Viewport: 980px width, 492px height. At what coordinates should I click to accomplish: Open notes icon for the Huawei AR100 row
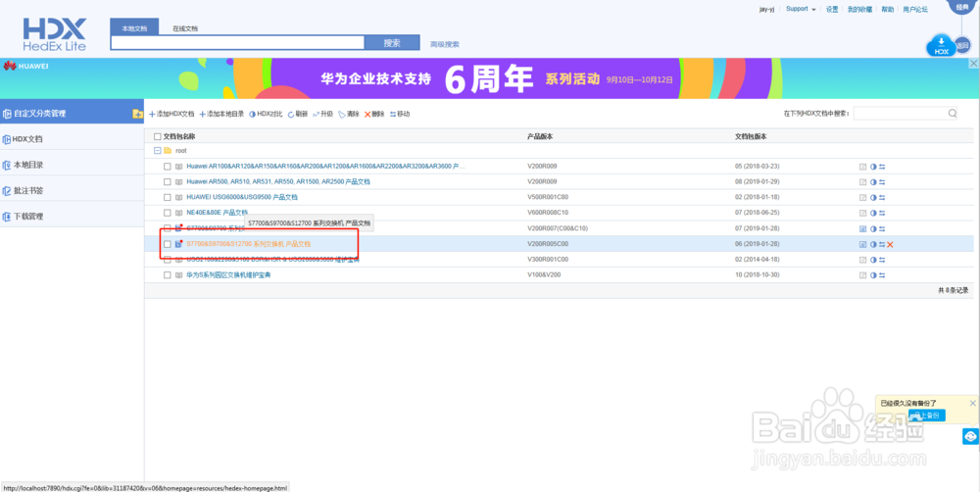click(863, 167)
